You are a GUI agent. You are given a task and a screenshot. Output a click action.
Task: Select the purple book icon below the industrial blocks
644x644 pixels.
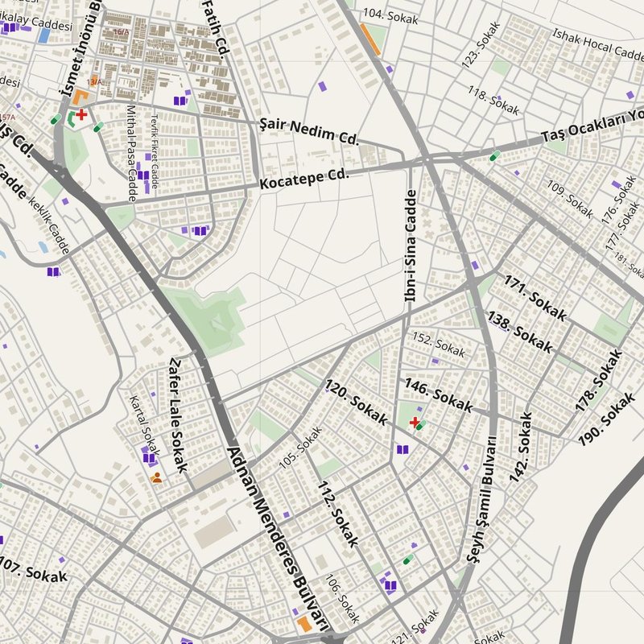[x=180, y=100]
